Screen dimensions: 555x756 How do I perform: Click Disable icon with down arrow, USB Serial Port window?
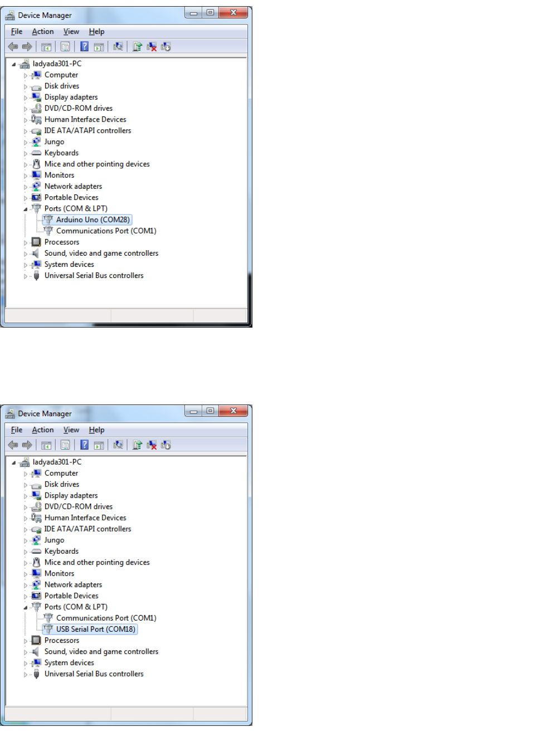165,445
